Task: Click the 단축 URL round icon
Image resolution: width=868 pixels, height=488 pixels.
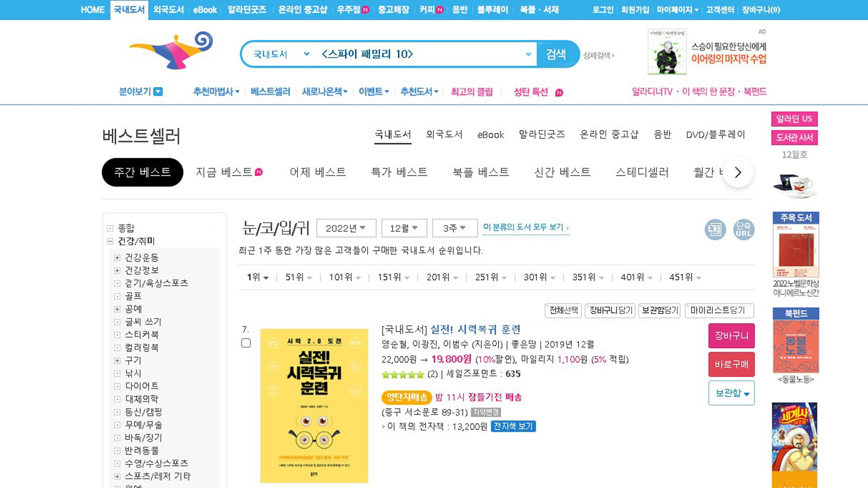Action: (x=743, y=230)
